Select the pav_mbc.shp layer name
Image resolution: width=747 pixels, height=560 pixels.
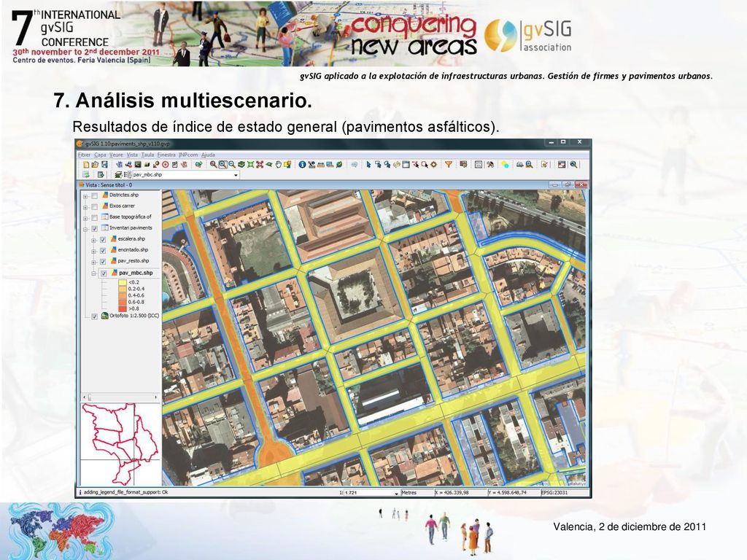(x=136, y=273)
